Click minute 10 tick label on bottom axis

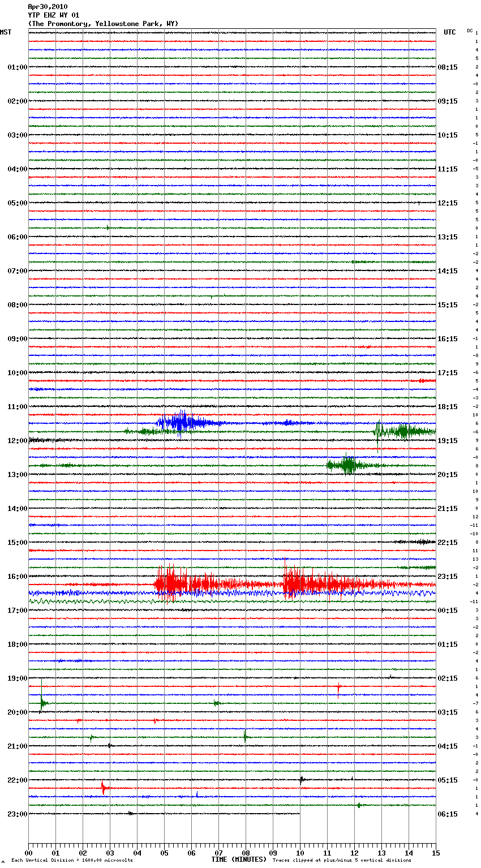pyautogui.click(x=300, y=853)
